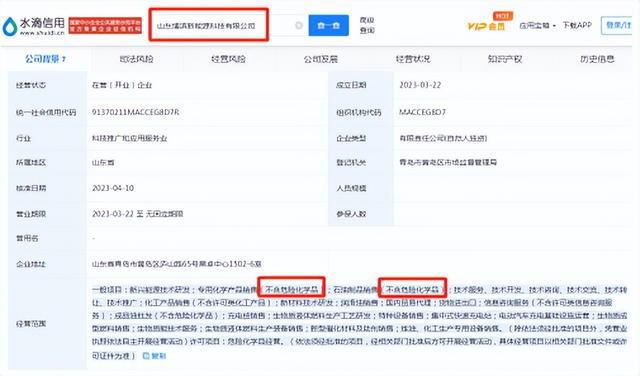The height and width of the screenshot is (376, 640).
Task: Switch to the 知识产权 tab
Action: [505, 59]
